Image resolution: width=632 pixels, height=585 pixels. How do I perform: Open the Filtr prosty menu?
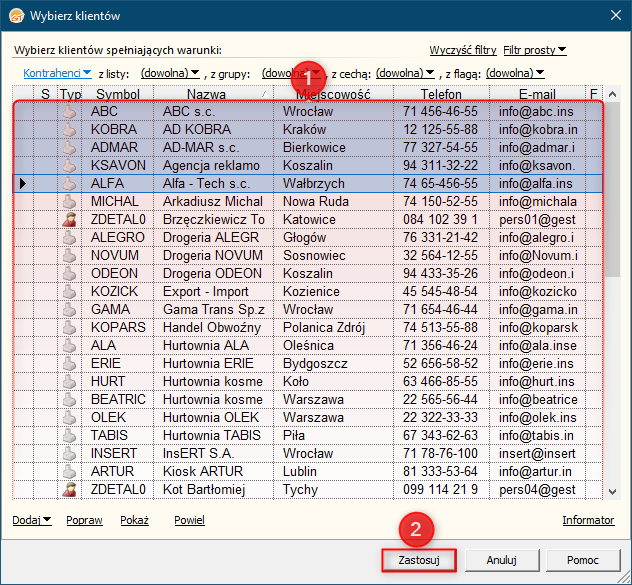point(535,50)
